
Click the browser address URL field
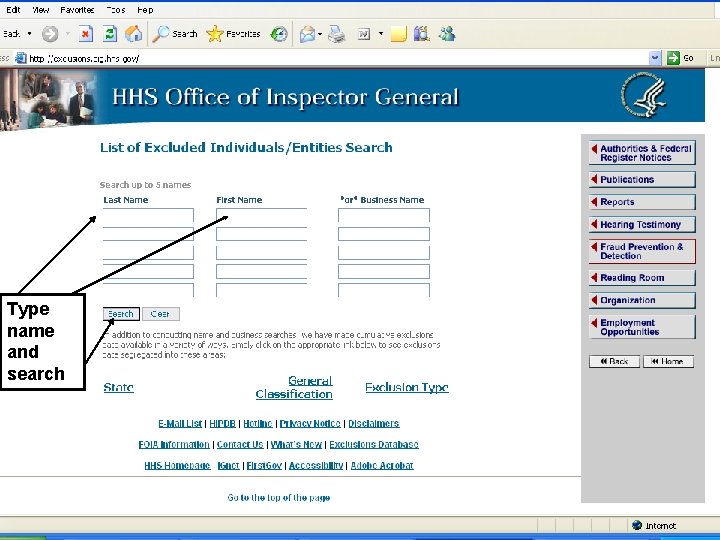coord(338,58)
